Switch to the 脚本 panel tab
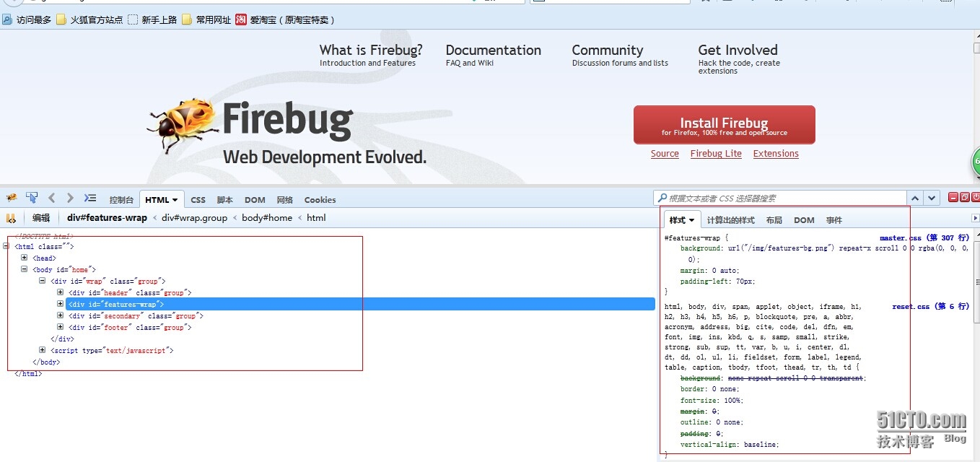The image size is (980, 462). coord(225,200)
